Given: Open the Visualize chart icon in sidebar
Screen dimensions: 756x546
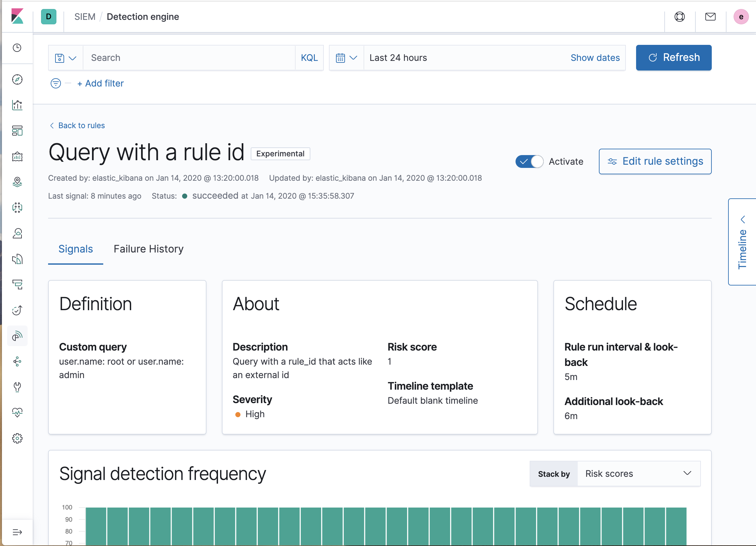Looking at the screenshot, I should tap(17, 105).
